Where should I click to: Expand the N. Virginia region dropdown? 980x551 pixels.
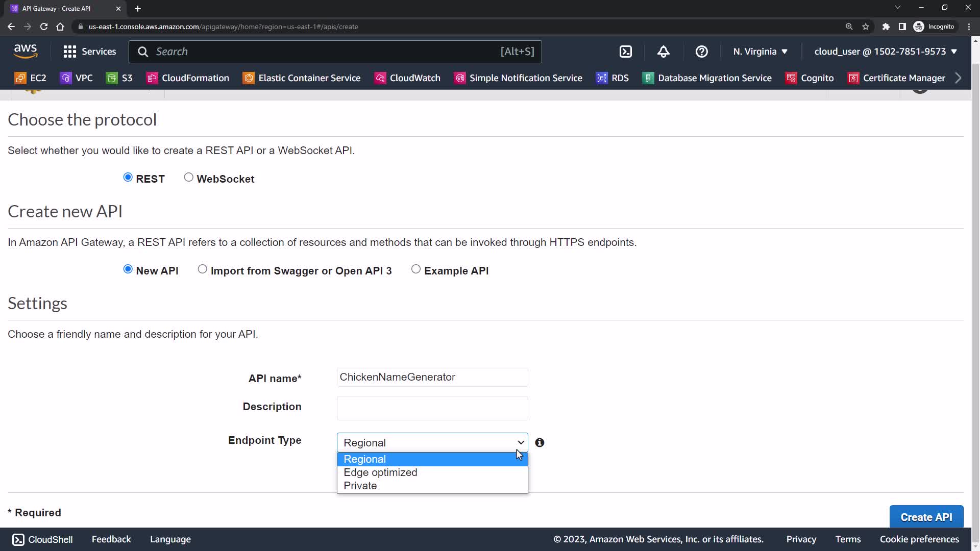[760, 52]
